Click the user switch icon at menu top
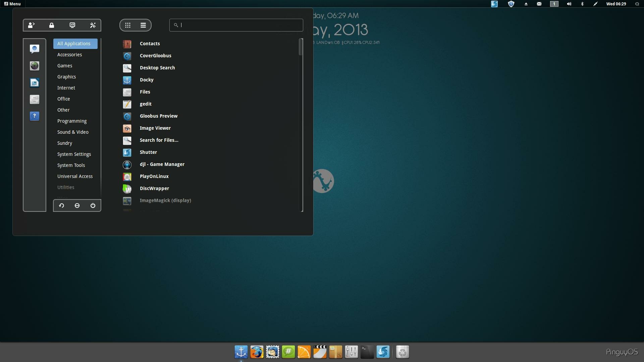This screenshot has height=362, width=644. point(31,25)
